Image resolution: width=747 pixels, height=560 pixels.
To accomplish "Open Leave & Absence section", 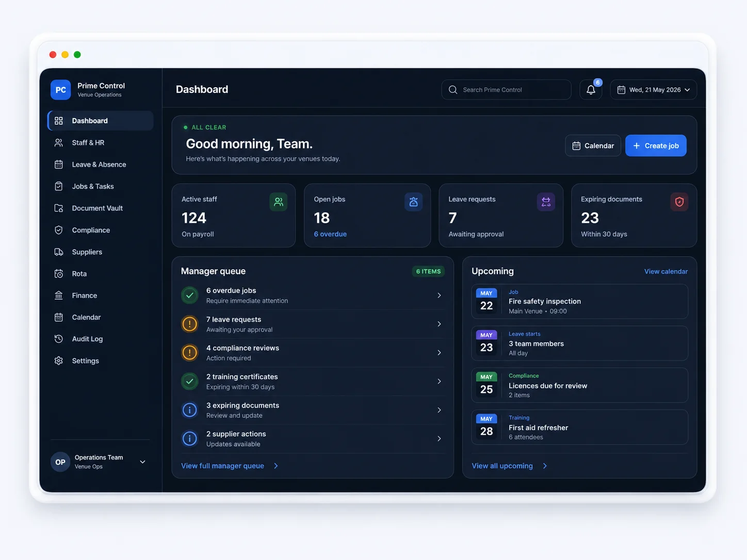I will click(x=101, y=164).
